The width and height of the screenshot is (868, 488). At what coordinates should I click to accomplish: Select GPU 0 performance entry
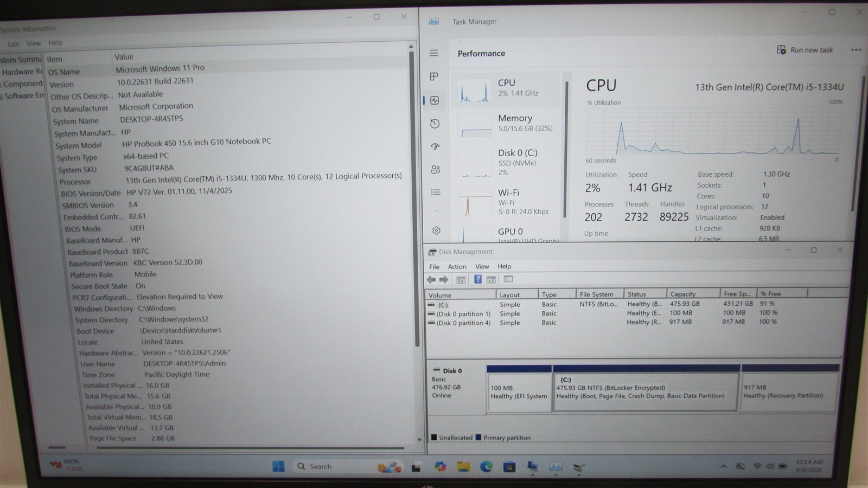click(x=507, y=234)
